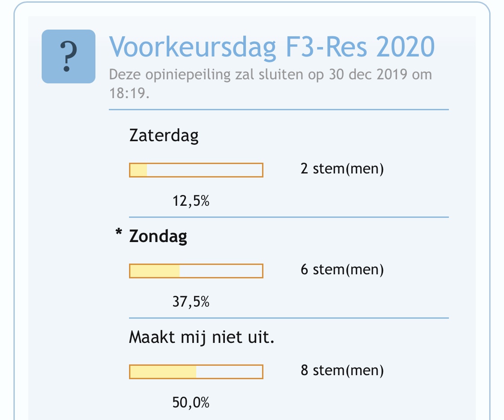Click the '8 stem(men)' vote count
The width and height of the screenshot is (504, 420).
click(342, 371)
